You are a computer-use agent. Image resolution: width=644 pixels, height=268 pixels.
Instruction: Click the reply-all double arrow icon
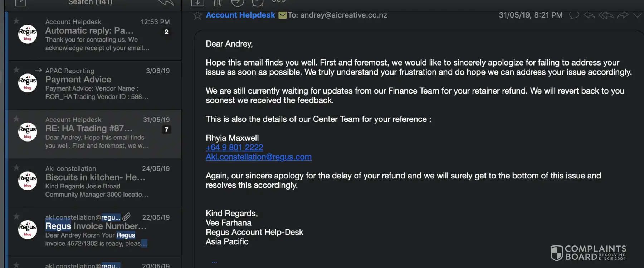click(x=606, y=15)
